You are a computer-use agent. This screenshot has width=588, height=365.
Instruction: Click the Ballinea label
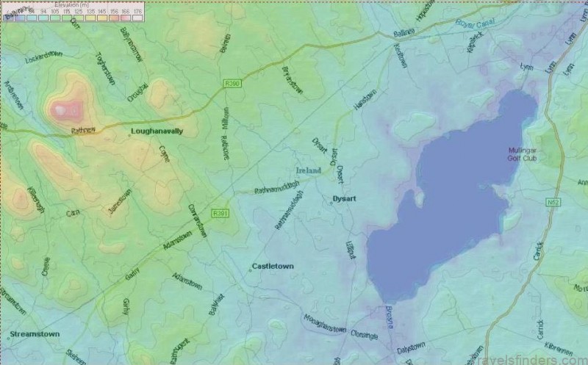tap(404, 32)
